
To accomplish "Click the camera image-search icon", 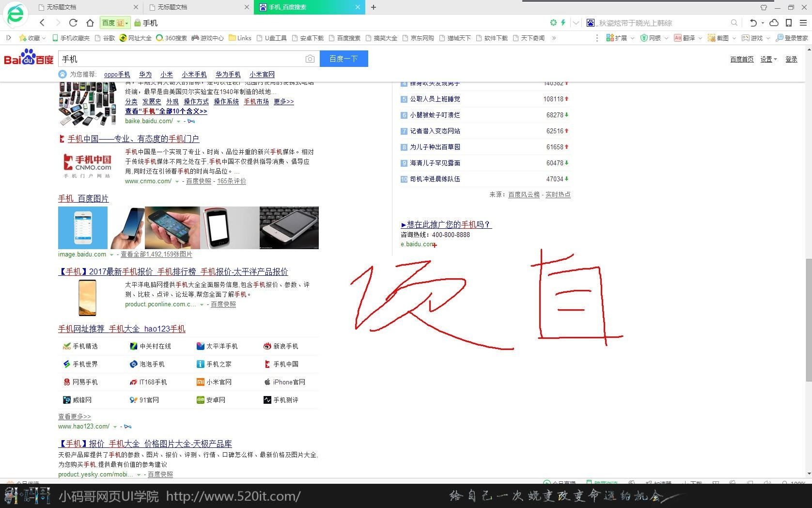I will tap(310, 59).
